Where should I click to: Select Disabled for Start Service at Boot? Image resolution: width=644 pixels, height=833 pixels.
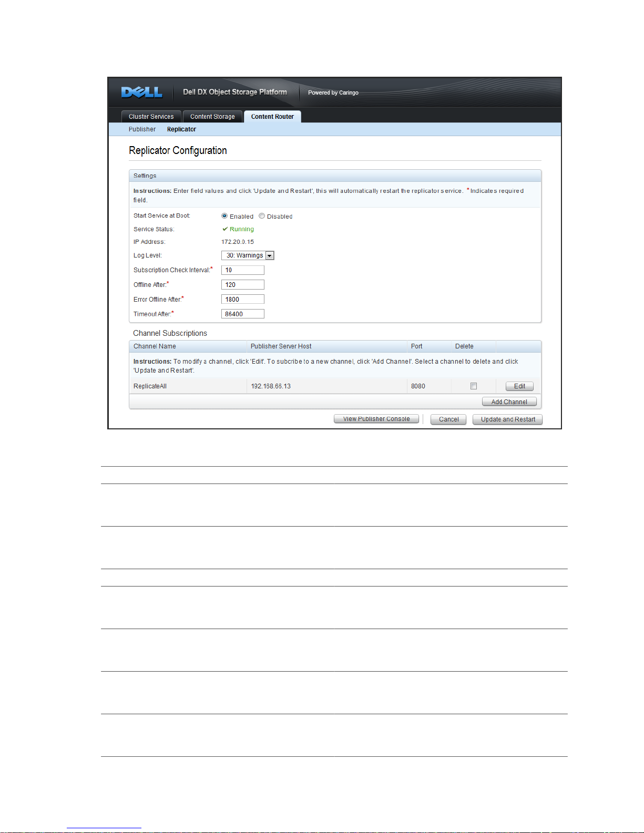coord(262,216)
